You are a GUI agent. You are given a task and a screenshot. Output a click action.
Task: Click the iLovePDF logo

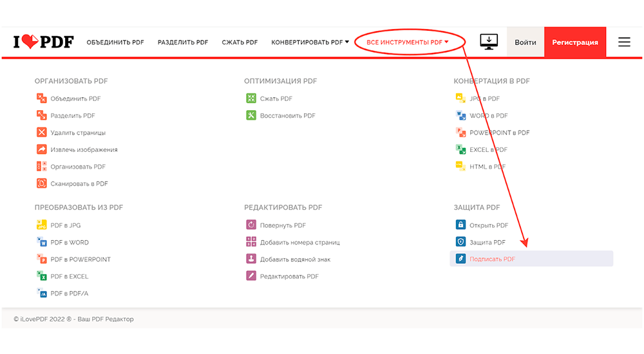pos(44,42)
